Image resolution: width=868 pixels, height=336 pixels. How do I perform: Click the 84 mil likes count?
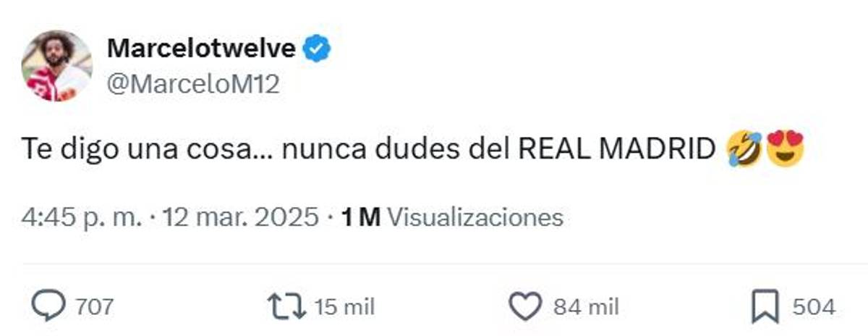pyautogui.click(x=585, y=307)
